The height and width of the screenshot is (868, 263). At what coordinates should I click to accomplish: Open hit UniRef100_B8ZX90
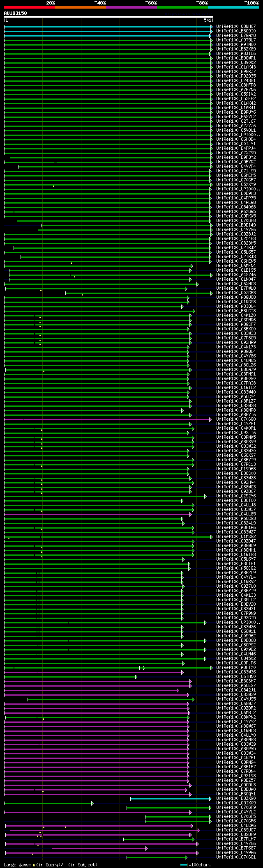pos(236,798)
